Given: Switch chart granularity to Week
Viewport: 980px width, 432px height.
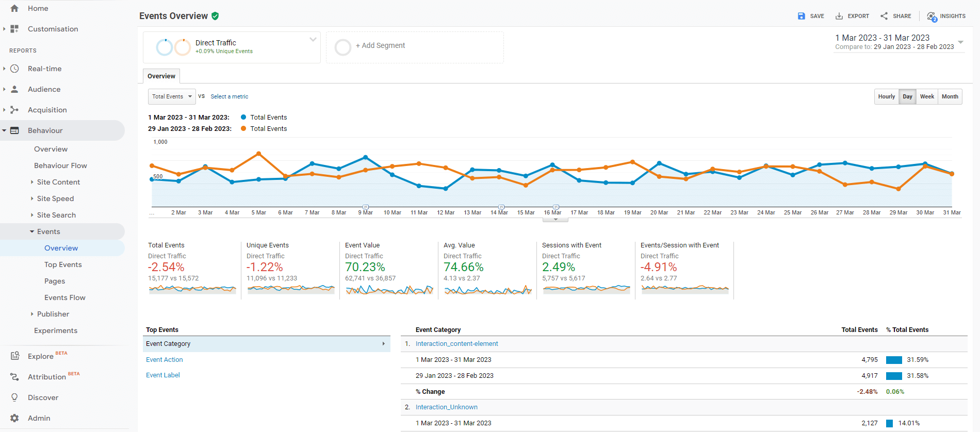Looking at the screenshot, I should [927, 96].
